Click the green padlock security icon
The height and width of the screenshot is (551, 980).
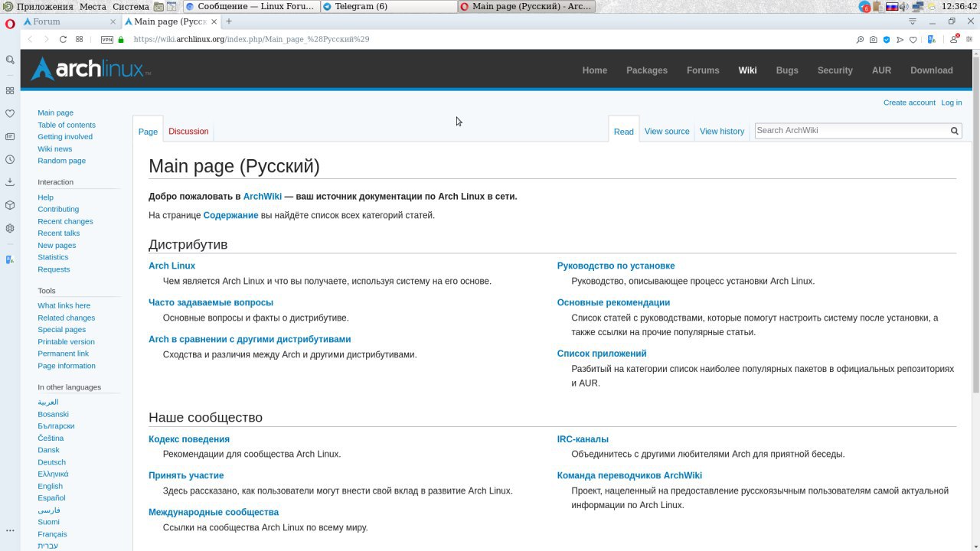[x=121, y=40]
